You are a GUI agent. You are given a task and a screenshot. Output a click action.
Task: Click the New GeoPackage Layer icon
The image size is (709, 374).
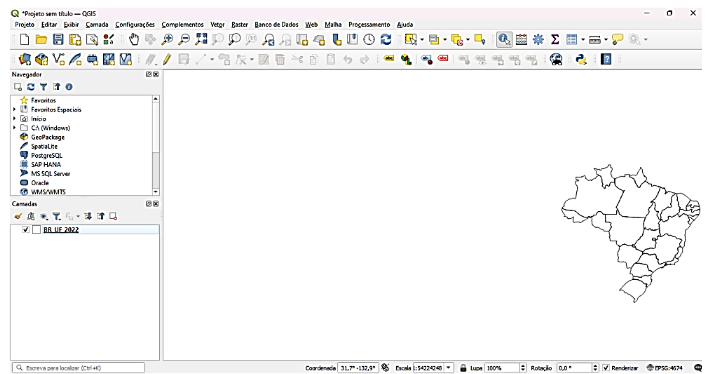[x=42, y=59]
